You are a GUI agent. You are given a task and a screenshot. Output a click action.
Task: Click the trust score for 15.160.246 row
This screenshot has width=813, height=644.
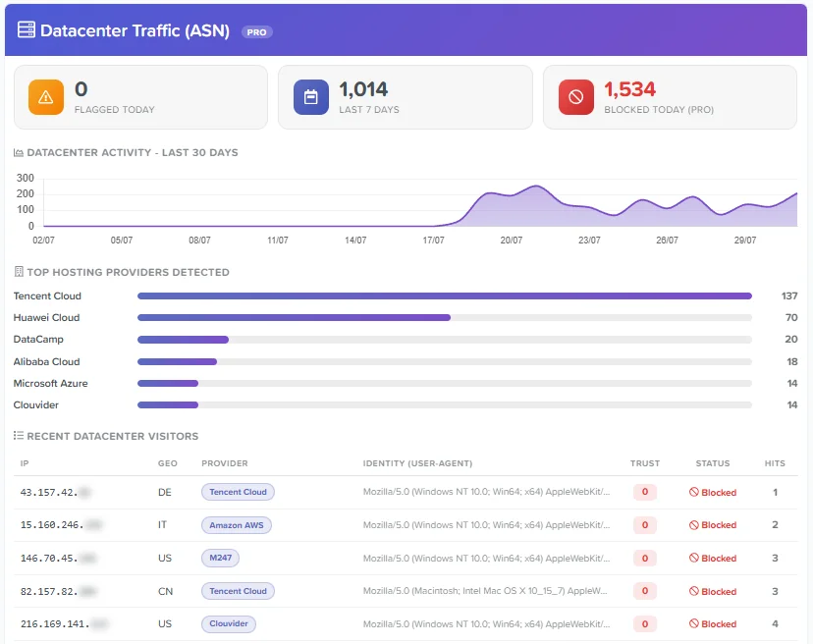click(645, 525)
